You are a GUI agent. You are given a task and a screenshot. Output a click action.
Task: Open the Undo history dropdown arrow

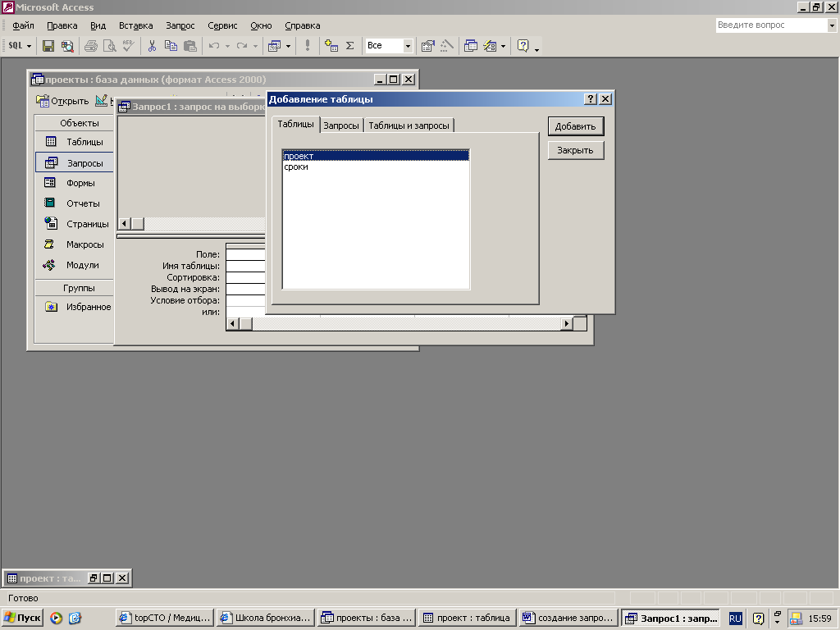click(228, 46)
